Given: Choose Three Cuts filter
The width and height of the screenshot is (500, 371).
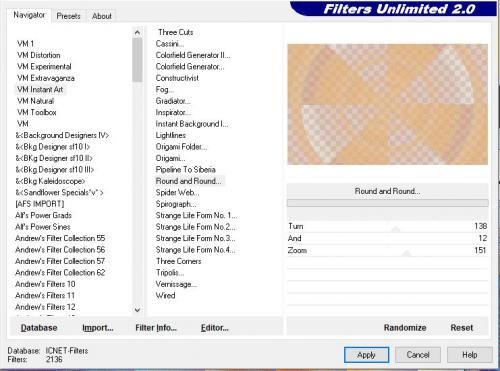Looking at the screenshot, I should (x=176, y=32).
